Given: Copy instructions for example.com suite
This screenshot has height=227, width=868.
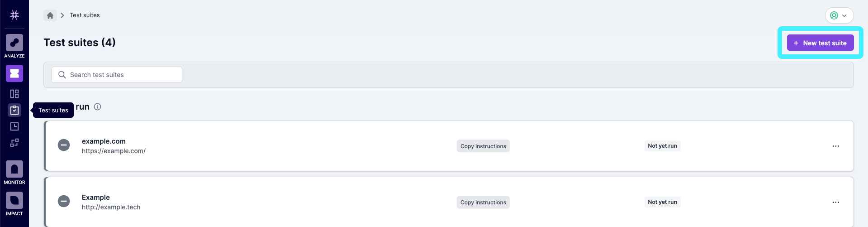Looking at the screenshot, I should 483,146.
